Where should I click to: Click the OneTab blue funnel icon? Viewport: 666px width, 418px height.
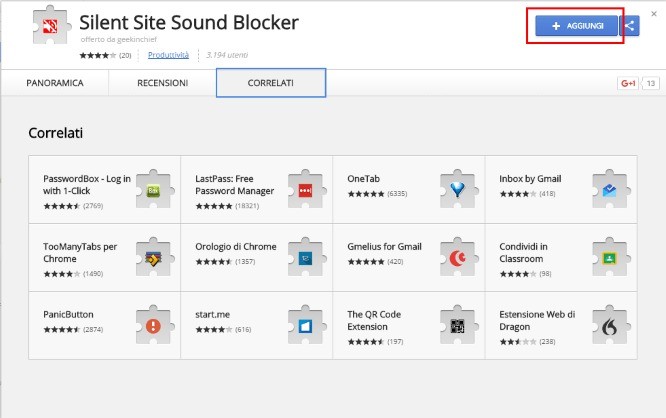[458, 188]
